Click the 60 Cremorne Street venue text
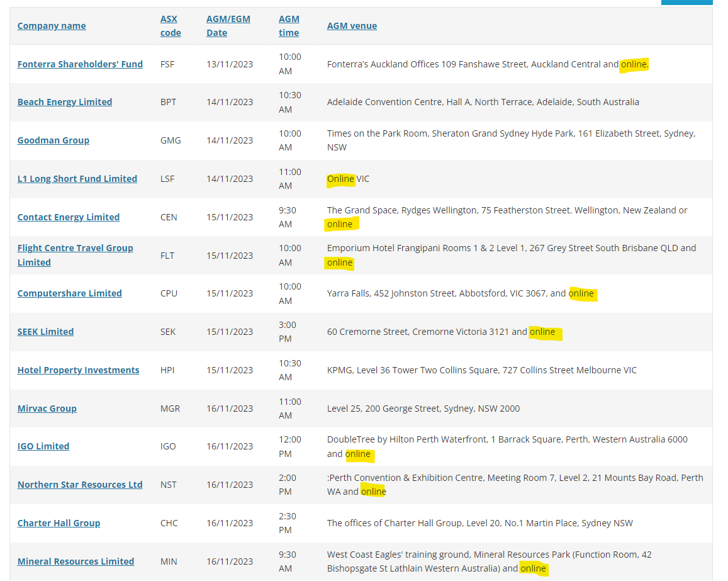Screen dimensions: 728x581 [x=441, y=332]
